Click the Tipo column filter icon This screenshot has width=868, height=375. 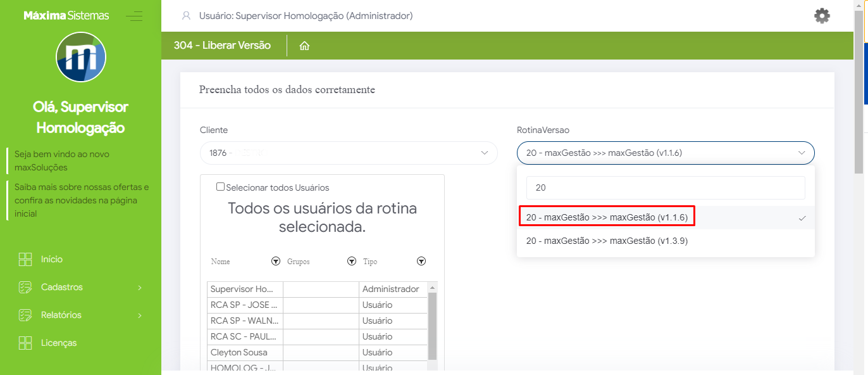click(x=421, y=261)
